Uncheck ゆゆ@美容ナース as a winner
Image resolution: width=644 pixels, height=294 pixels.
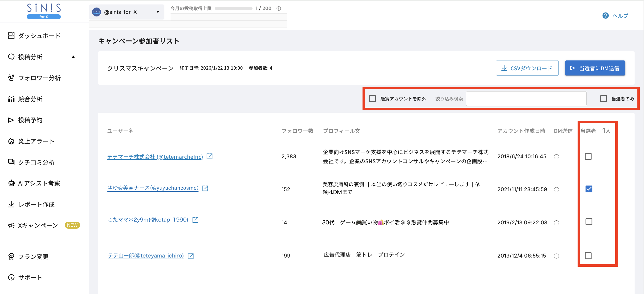click(589, 189)
